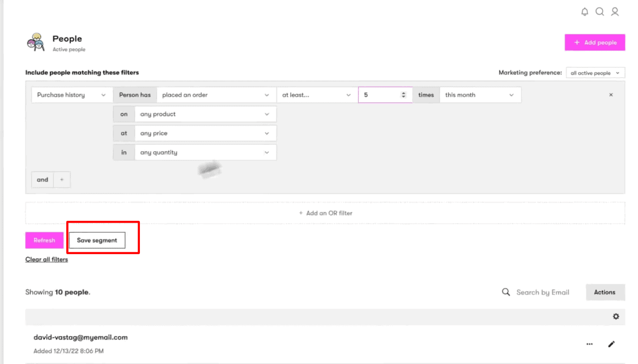Click the Save segment button
The width and height of the screenshot is (638, 364).
click(97, 241)
